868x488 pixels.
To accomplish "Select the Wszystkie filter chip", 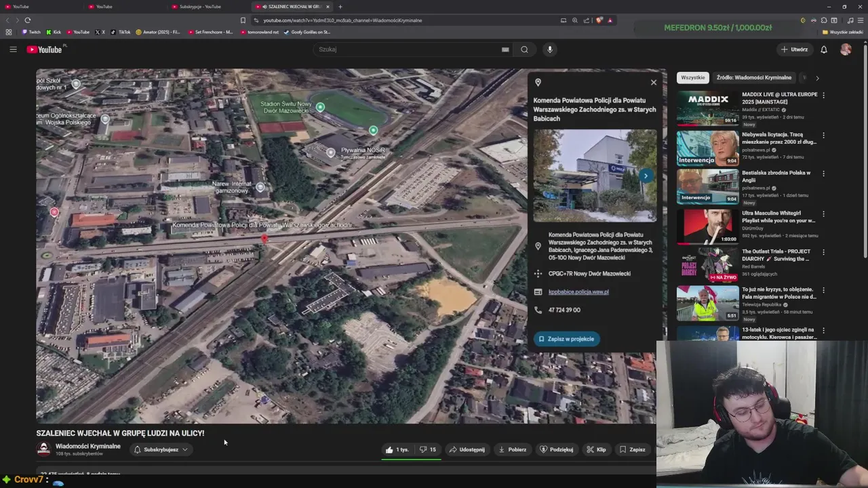I will click(692, 77).
